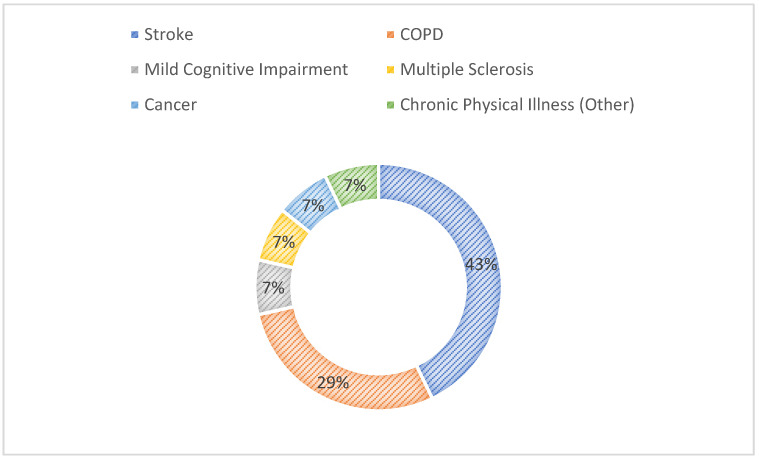Viewport: 759px width, 459px height.
Task: Click Chronic Physical Illness (Other) legend text
Action: click(517, 105)
